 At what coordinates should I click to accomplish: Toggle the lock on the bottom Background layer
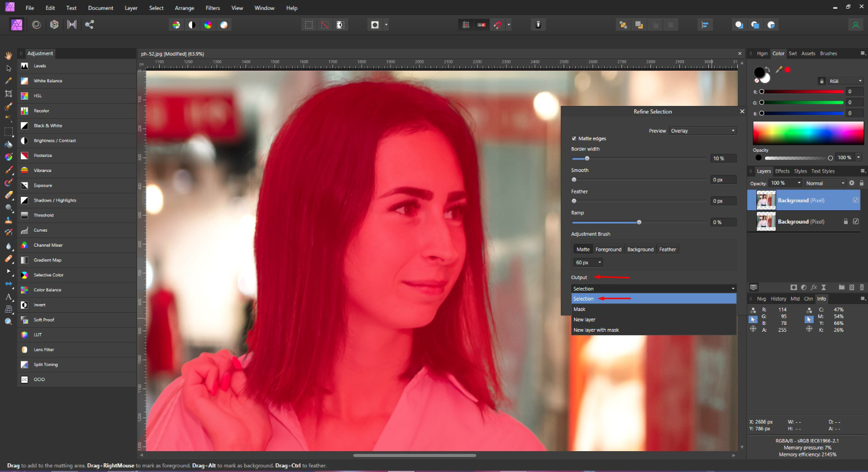[845, 221]
